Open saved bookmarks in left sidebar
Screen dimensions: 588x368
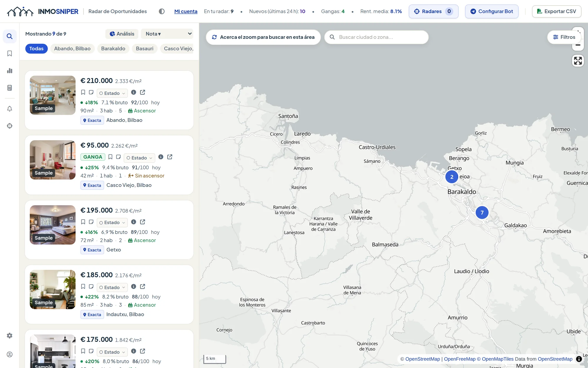(x=10, y=53)
